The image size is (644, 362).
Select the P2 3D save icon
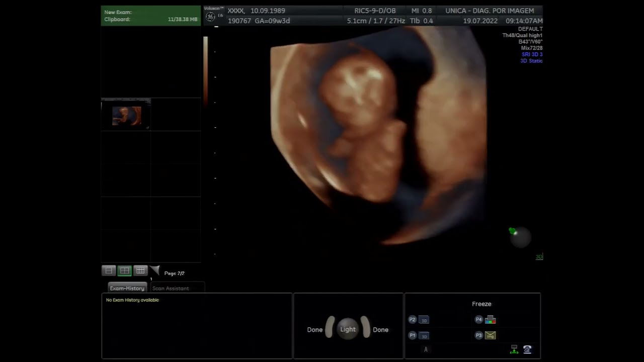424,320
